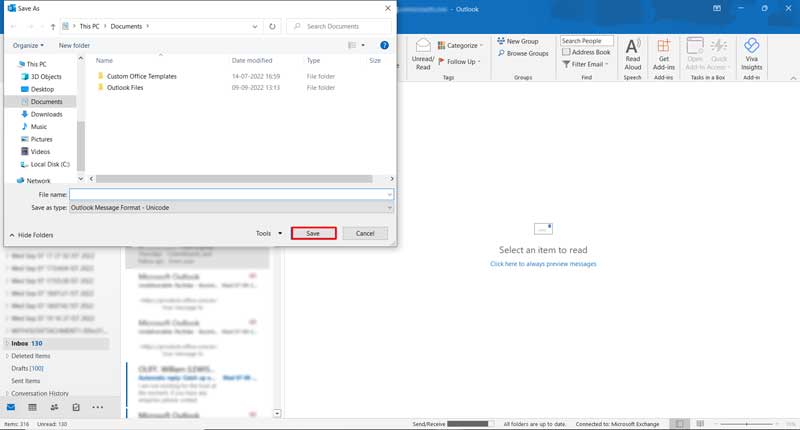Open the Drafts [100] folder
Image resolution: width=800 pixels, height=430 pixels.
(28, 368)
